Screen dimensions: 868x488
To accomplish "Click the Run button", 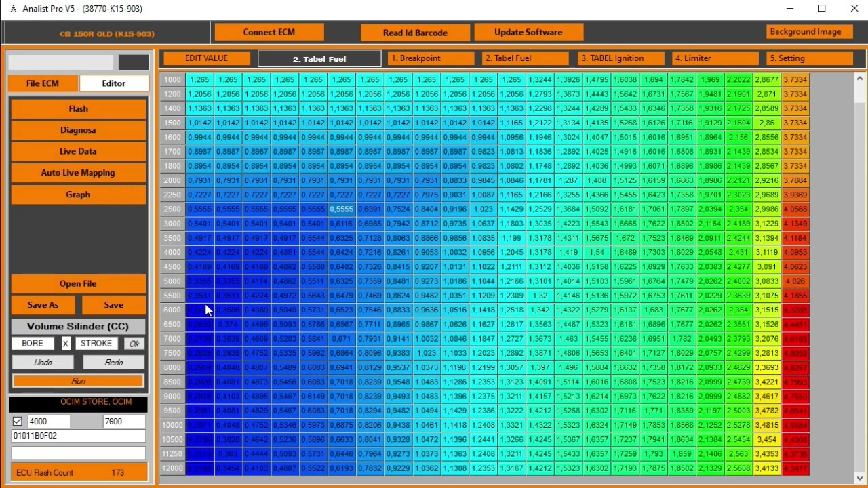I will click(79, 382).
